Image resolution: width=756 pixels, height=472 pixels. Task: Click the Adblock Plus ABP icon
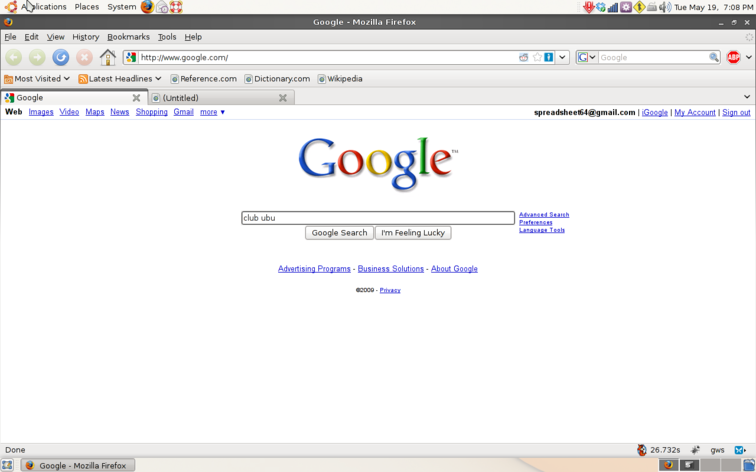point(733,58)
